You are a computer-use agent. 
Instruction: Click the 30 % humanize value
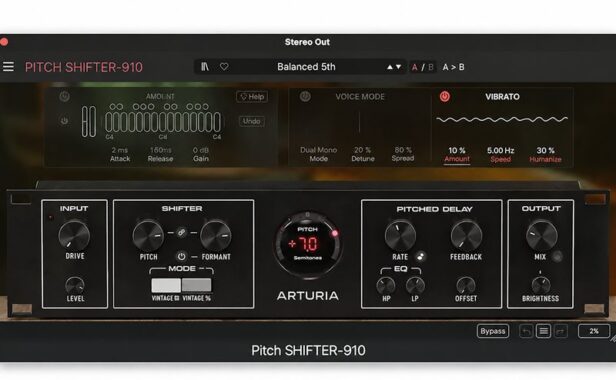click(545, 151)
